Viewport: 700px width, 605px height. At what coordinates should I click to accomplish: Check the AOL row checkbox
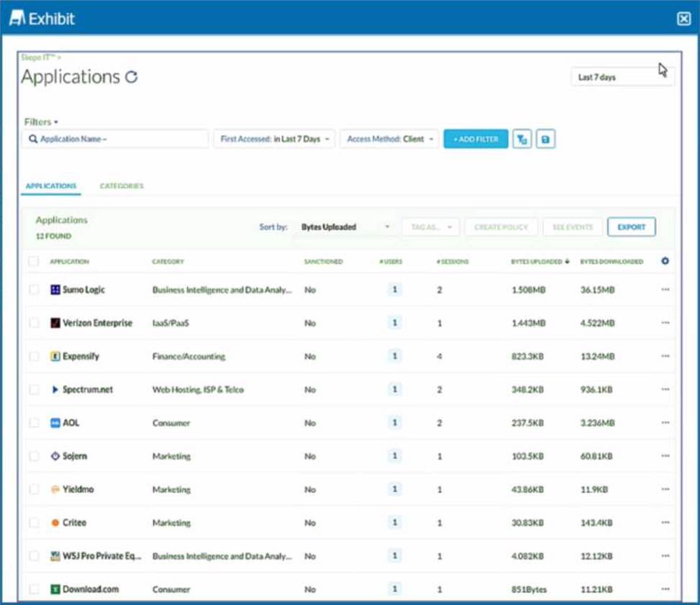click(x=34, y=423)
